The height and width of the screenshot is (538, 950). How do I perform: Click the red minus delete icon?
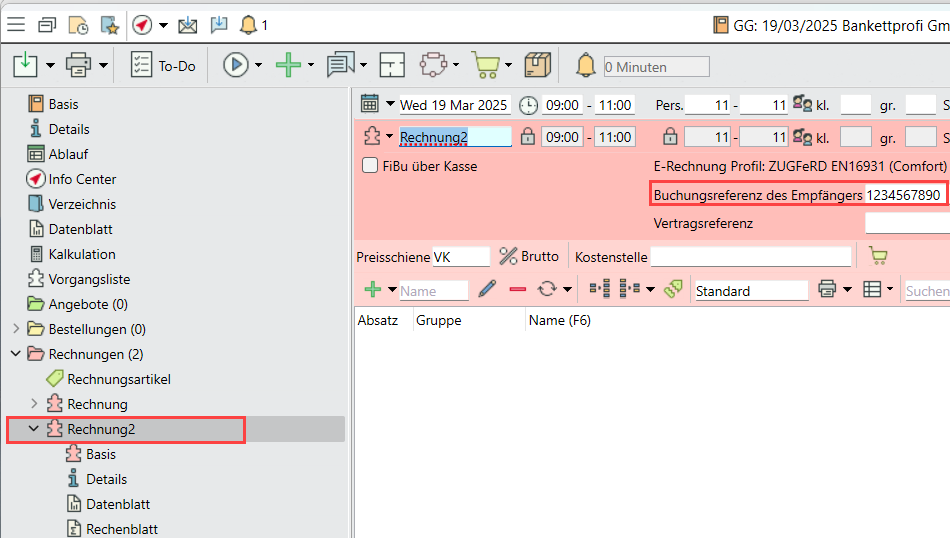point(517,290)
